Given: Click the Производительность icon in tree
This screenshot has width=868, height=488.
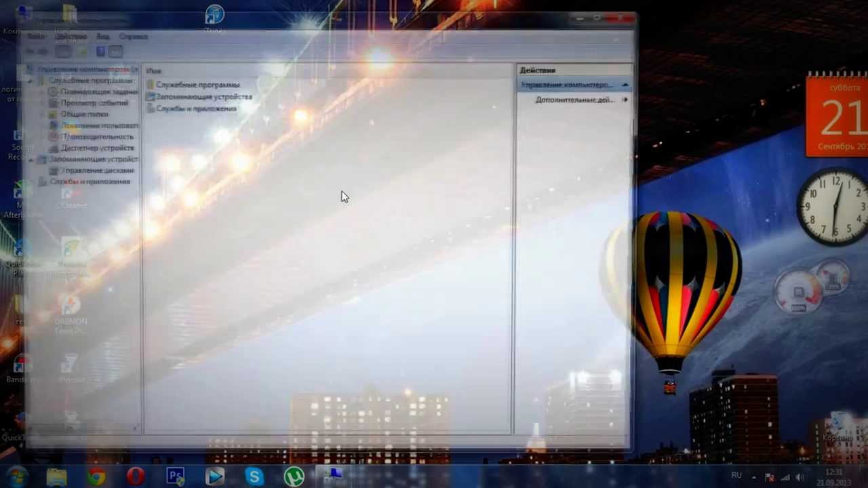Looking at the screenshot, I should pos(54,136).
